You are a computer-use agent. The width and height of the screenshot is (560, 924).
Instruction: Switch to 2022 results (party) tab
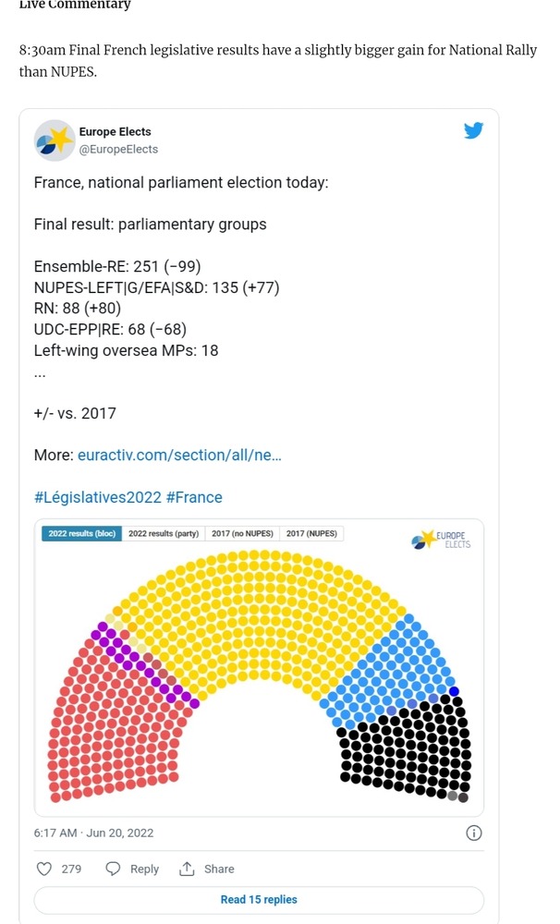(x=164, y=534)
